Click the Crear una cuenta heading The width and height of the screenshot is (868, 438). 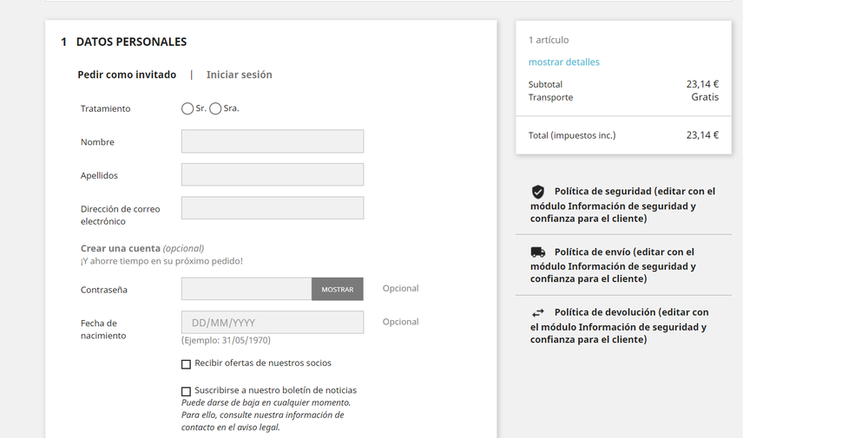(121, 248)
